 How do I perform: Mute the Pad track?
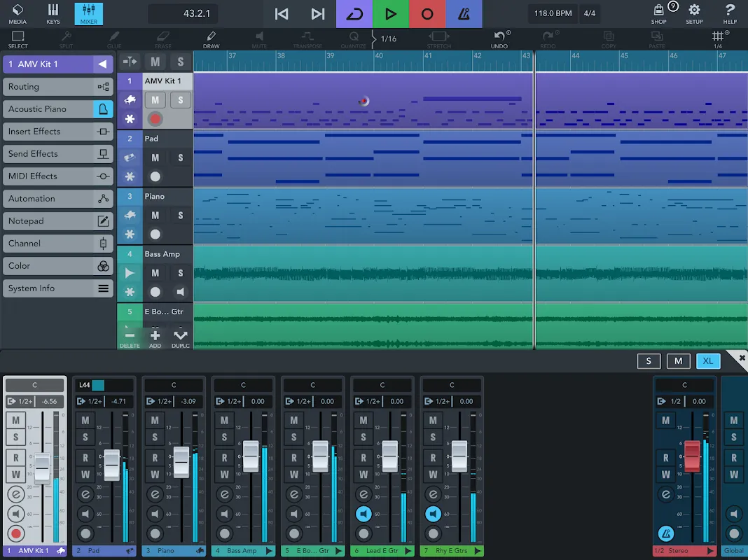coord(155,158)
